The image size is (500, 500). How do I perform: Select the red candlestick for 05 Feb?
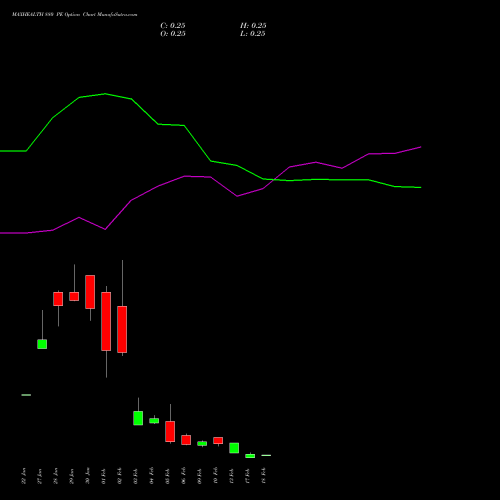[x=170, y=431]
